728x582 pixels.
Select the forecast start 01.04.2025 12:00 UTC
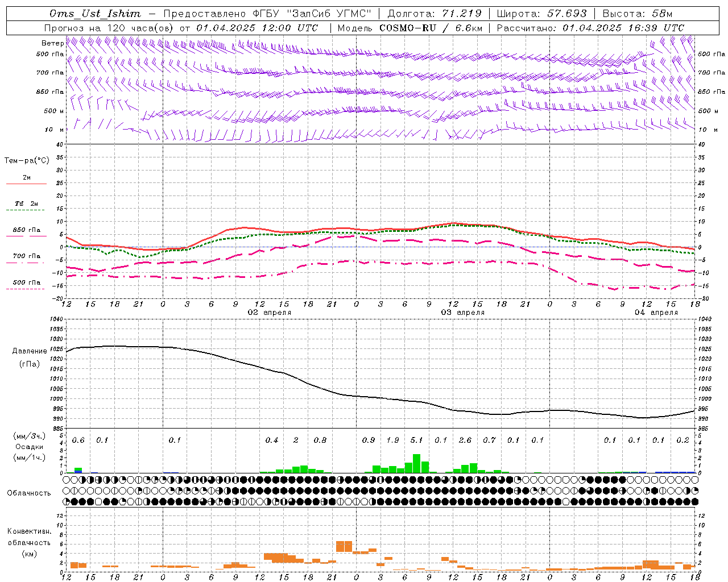(257, 28)
